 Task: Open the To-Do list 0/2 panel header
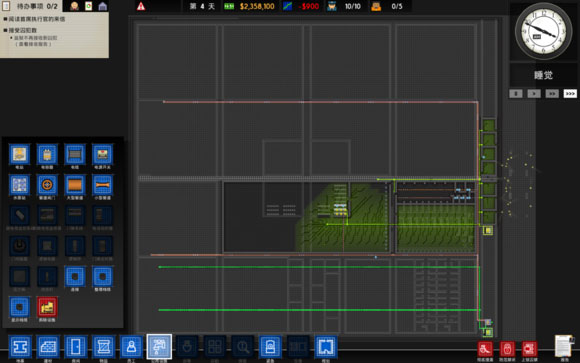[31, 6]
